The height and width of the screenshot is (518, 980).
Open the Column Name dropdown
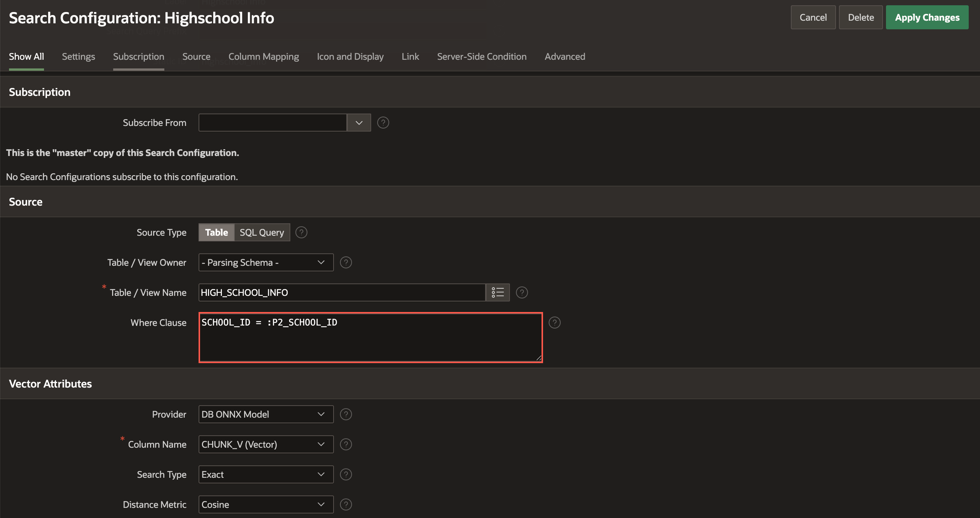pyautogui.click(x=265, y=444)
